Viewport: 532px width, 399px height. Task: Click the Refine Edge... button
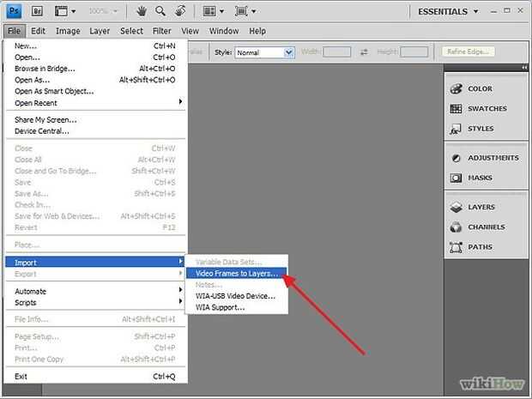pos(468,51)
